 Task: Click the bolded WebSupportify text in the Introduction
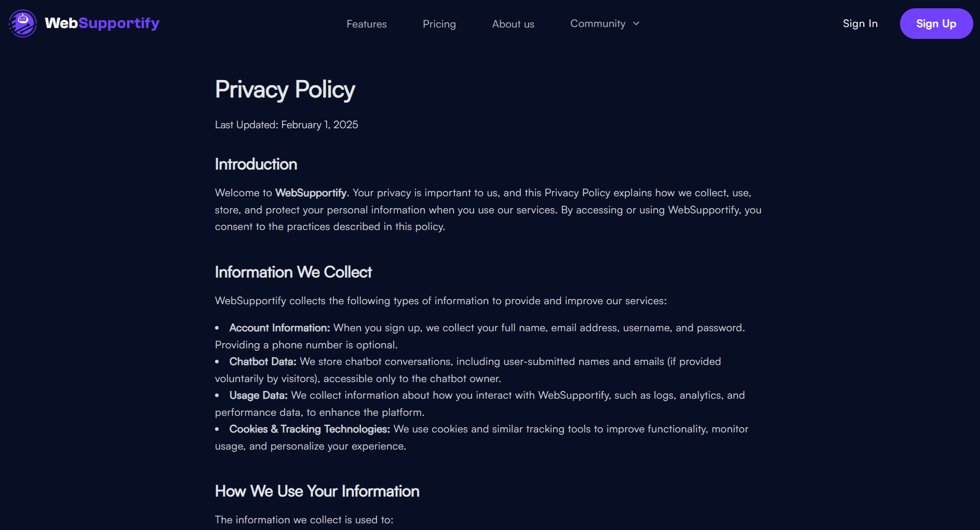pos(311,193)
